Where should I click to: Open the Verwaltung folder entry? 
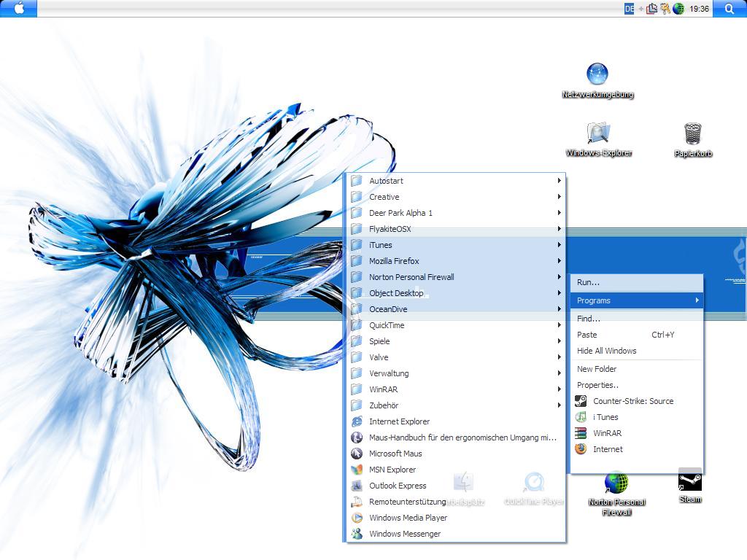tap(456, 373)
